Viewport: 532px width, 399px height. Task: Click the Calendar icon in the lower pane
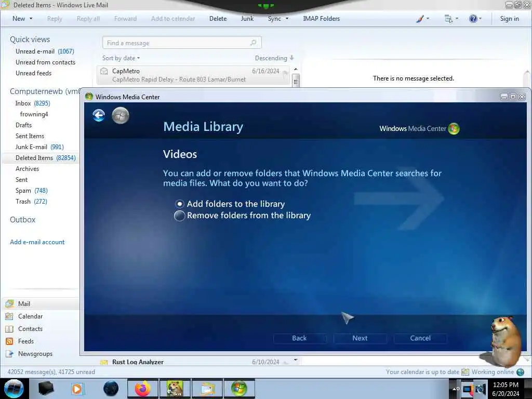click(x=9, y=316)
